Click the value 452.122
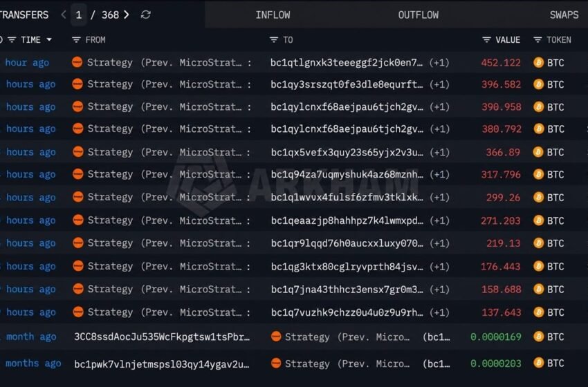 tap(501, 63)
